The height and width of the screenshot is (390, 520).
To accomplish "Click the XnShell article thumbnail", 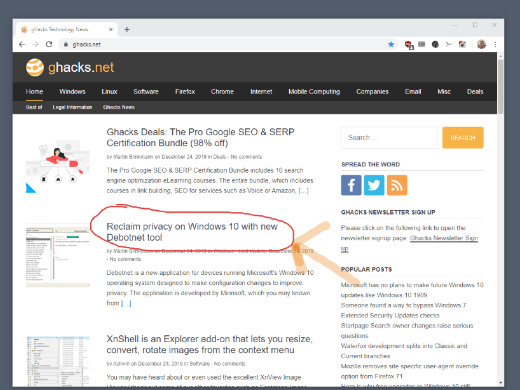I will (58, 362).
